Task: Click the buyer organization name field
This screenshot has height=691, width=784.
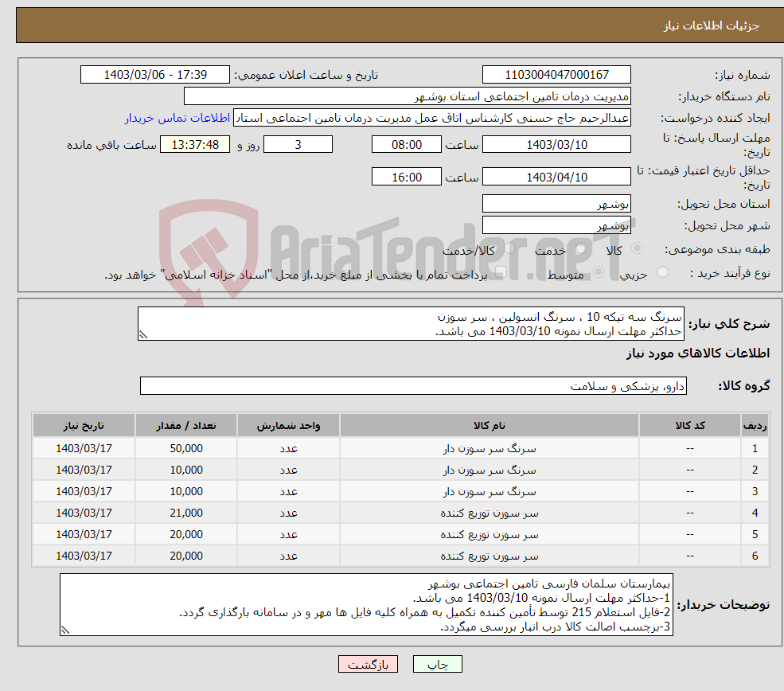Action: pyautogui.click(x=408, y=96)
